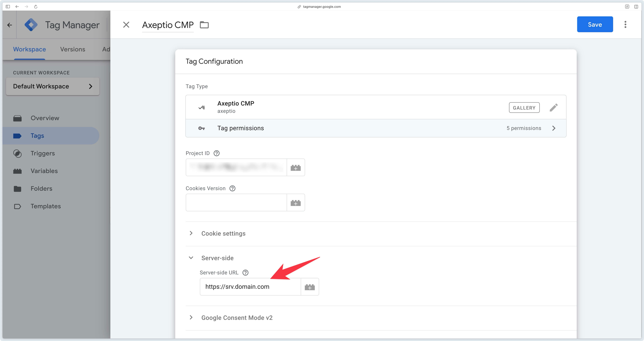The width and height of the screenshot is (644, 341).
Task: Click the Templates sidebar icon
Action: pos(17,207)
